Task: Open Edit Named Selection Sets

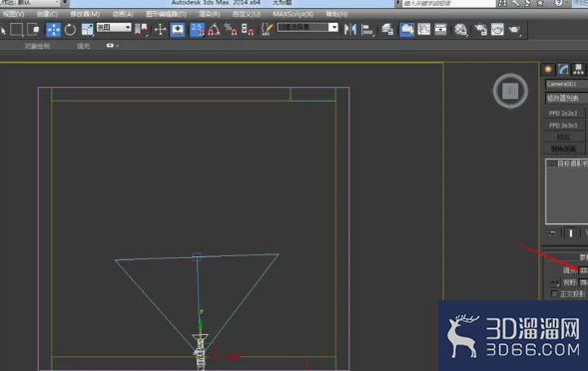Action: point(267,30)
